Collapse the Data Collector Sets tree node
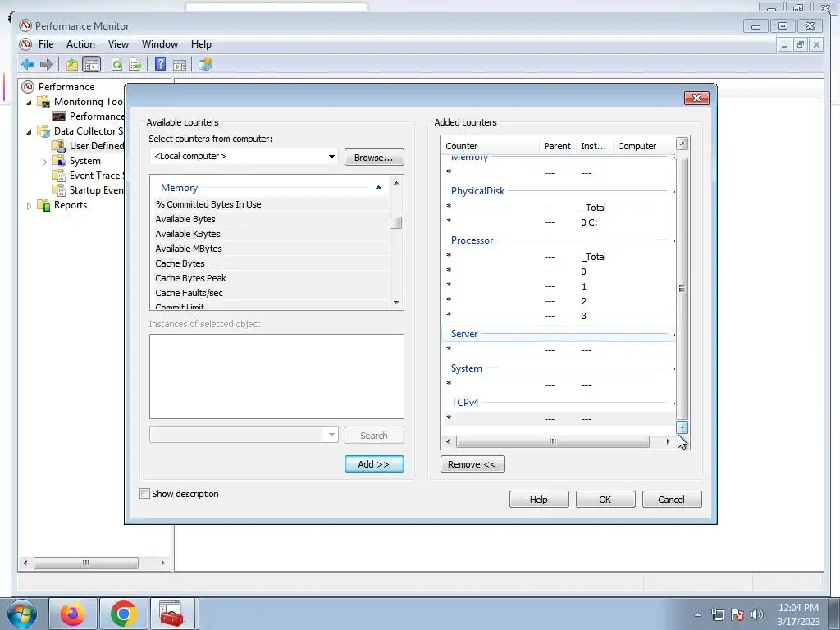840x630 pixels. coord(29,132)
